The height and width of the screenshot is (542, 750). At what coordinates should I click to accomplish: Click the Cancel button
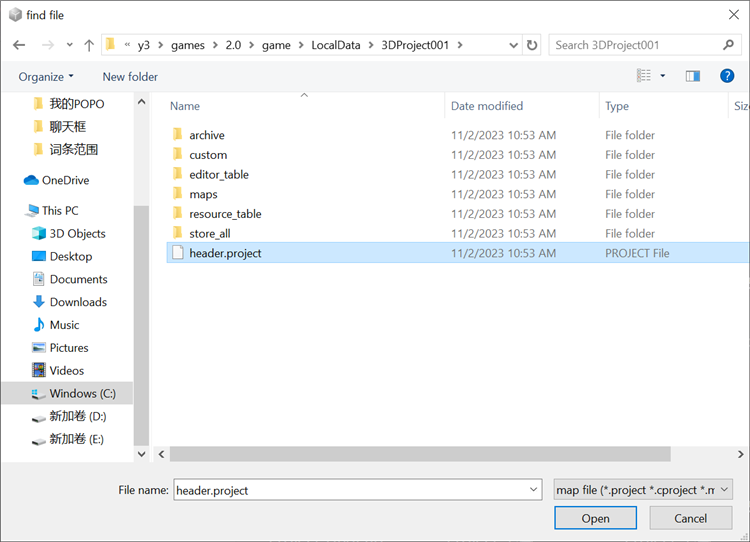(x=691, y=518)
